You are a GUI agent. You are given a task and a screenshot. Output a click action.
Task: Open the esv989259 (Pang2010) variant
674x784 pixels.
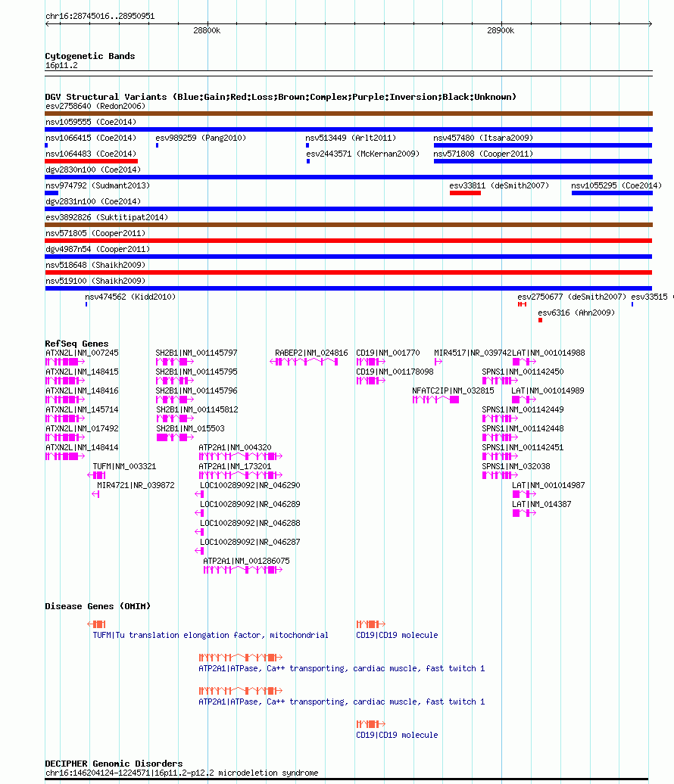pos(157,145)
